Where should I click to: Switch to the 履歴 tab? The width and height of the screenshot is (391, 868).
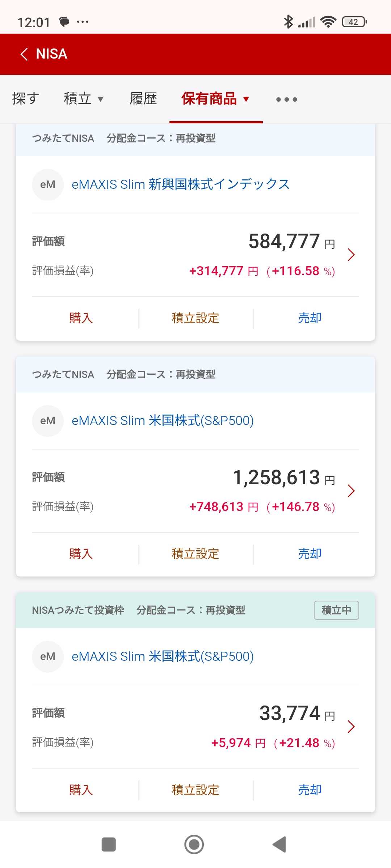(x=143, y=99)
